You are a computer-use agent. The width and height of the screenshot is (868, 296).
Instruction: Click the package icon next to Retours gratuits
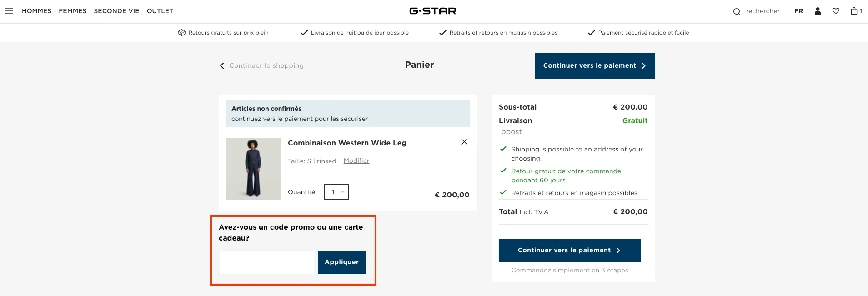point(182,32)
